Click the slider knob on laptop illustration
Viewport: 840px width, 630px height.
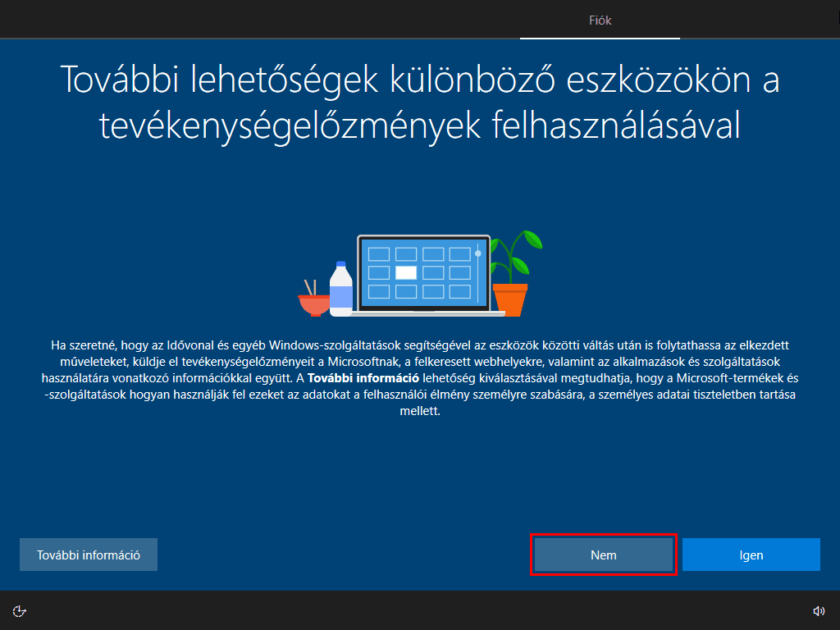click(x=478, y=253)
